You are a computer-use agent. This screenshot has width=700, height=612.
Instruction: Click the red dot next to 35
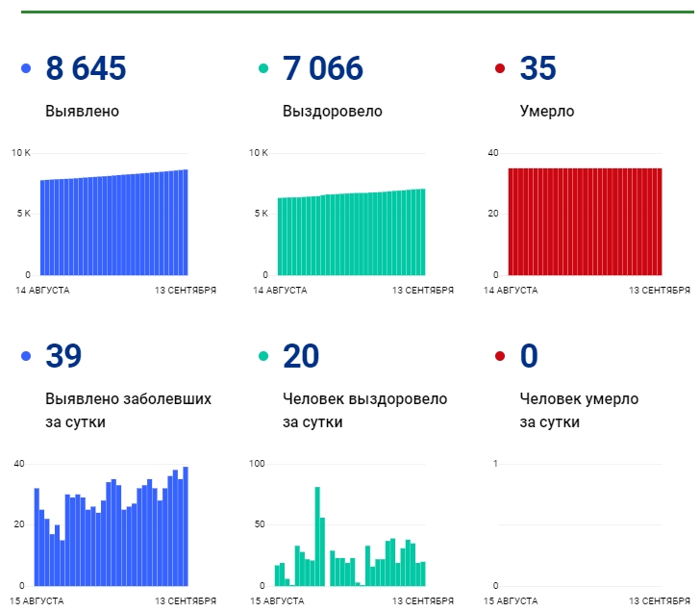coord(500,68)
